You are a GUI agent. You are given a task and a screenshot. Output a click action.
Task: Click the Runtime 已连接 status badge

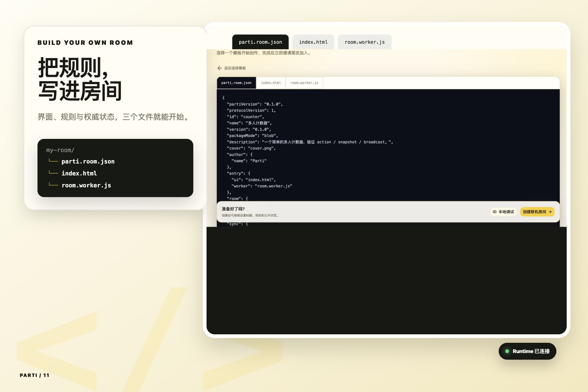tap(527, 351)
